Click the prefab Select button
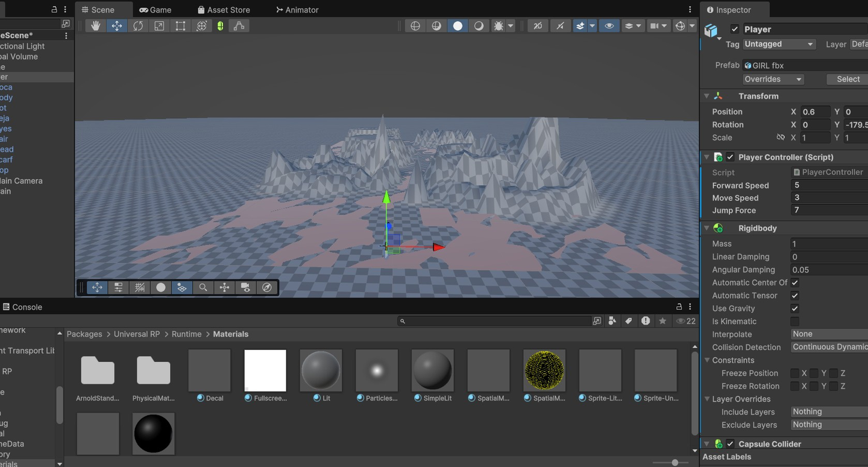The width and height of the screenshot is (868, 467). pyautogui.click(x=848, y=79)
